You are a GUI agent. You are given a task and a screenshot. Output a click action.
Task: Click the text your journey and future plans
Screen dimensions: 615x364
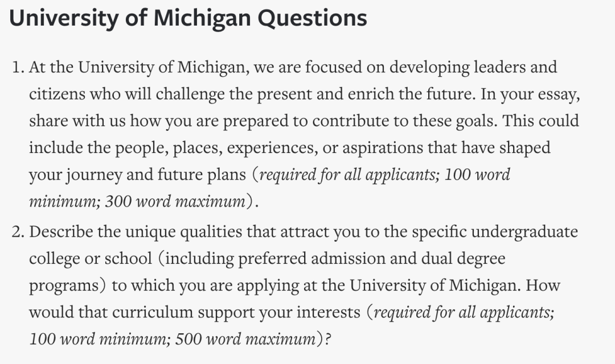(x=137, y=175)
